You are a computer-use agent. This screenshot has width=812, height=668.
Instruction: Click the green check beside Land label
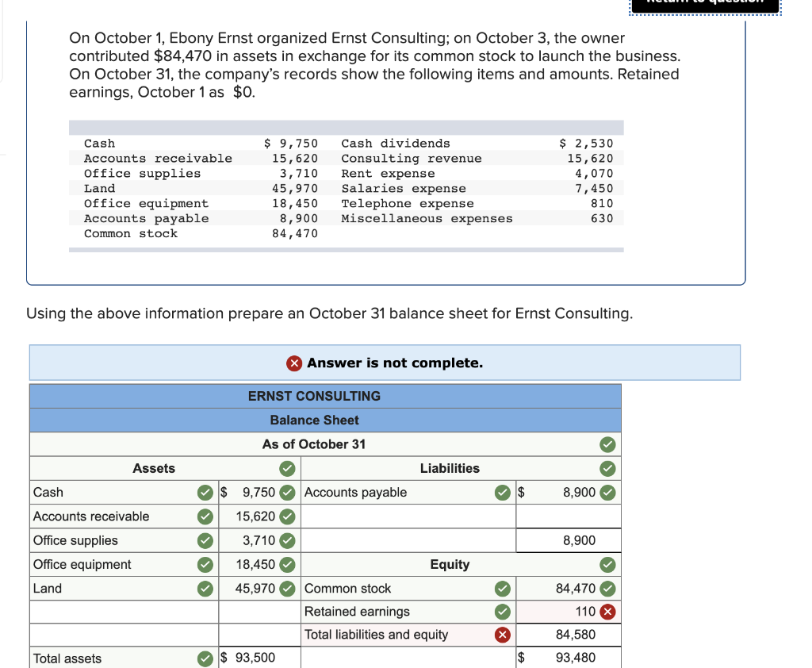205,589
